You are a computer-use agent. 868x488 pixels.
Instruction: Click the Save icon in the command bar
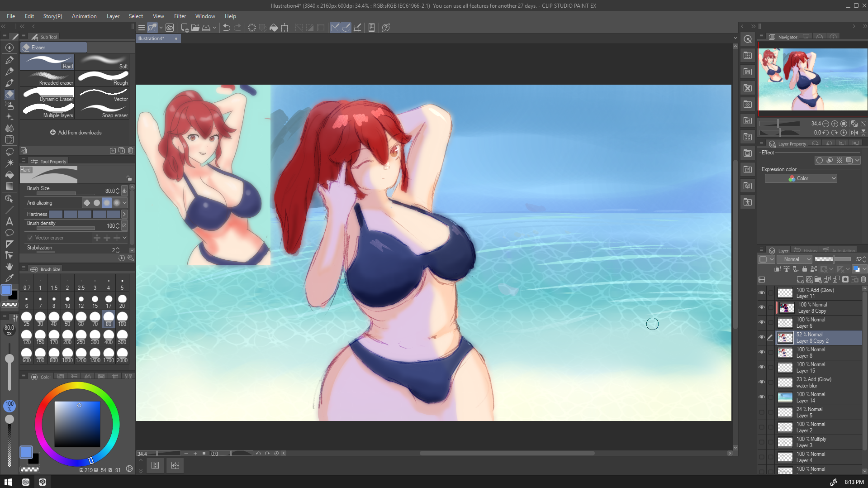tap(206, 28)
